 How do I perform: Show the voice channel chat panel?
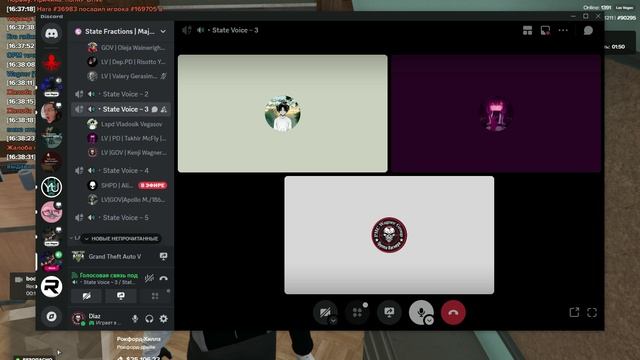(588, 31)
